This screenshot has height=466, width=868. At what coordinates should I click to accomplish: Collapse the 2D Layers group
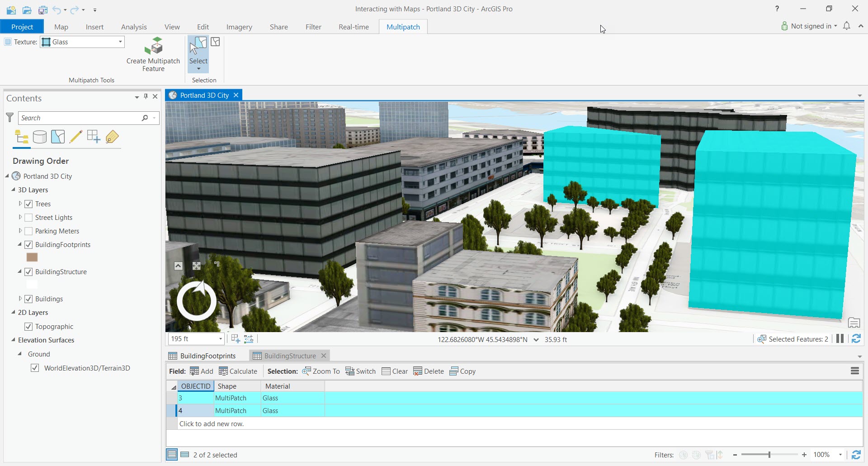pos(13,313)
